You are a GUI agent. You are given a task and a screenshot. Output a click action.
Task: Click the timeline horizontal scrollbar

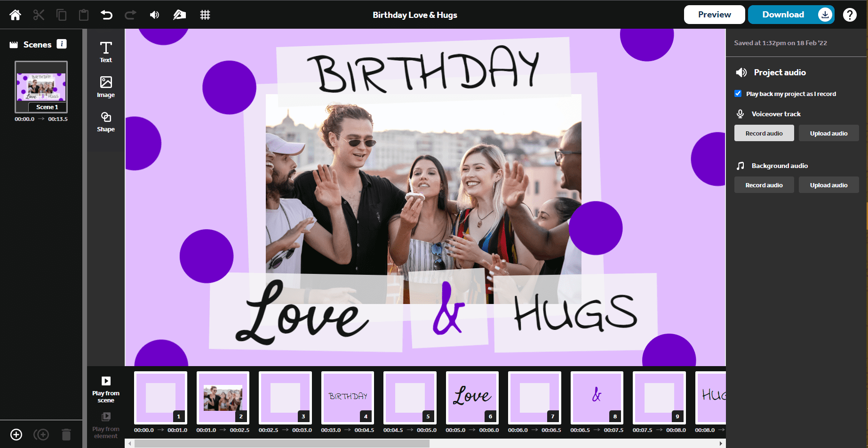(x=282, y=443)
